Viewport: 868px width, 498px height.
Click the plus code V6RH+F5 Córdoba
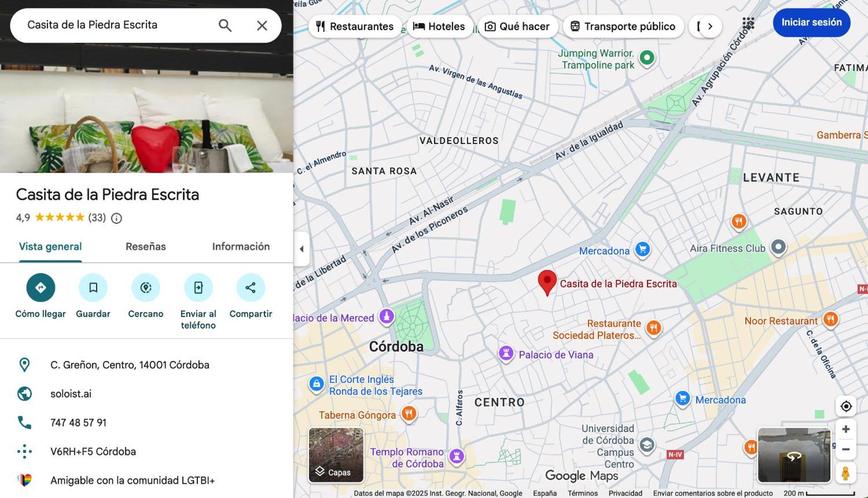pyautogui.click(x=93, y=452)
